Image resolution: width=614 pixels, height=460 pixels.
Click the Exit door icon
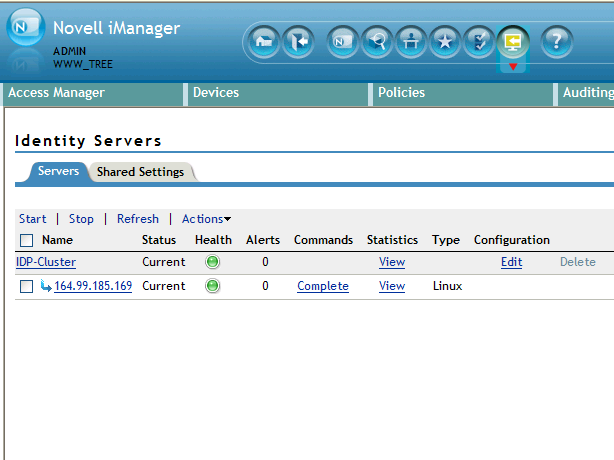pyautogui.click(x=298, y=41)
